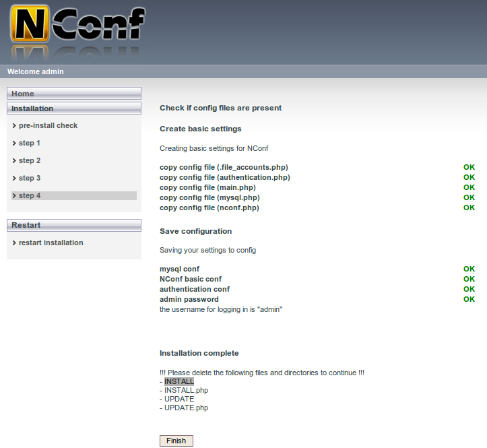
Task: Click OK status for authentication conf
Action: (469, 289)
